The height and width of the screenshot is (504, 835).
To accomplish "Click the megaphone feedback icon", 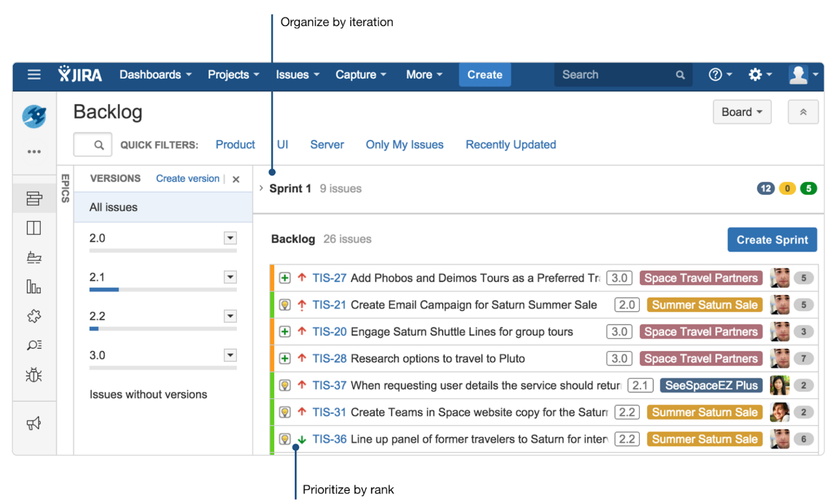I will click(34, 423).
